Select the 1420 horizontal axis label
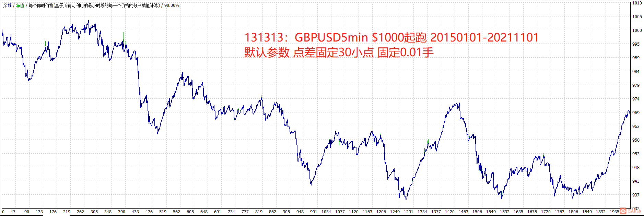The image size is (644, 216). 450,212
